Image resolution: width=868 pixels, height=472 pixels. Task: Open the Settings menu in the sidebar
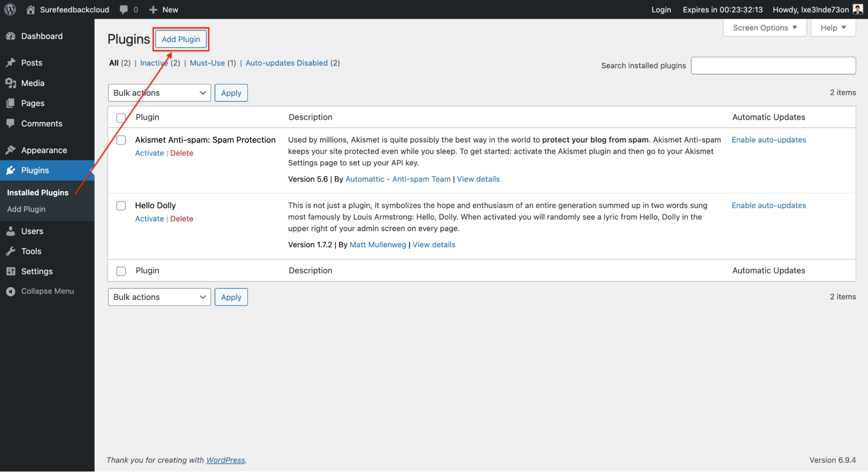37,271
